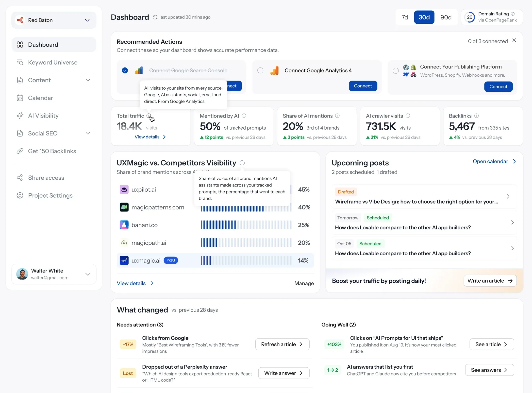
Task: Click the uxmagic.ai brand logo
Action: click(x=124, y=260)
